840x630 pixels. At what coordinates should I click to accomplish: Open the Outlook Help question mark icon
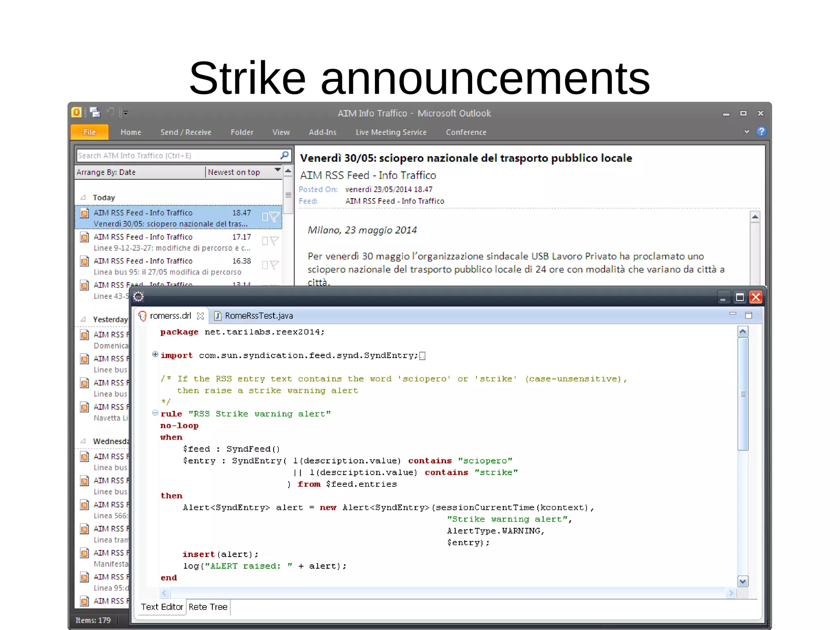click(x=761, y=132)
